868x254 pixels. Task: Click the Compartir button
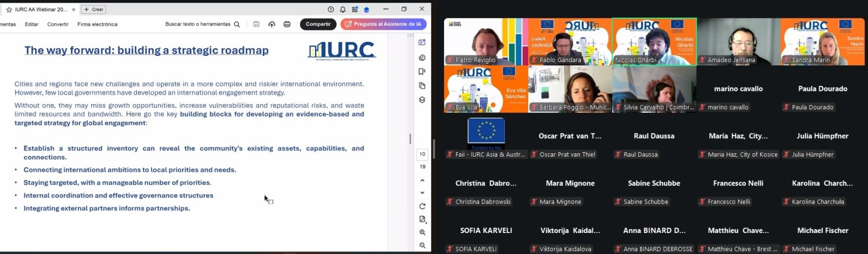(x=318, y=24)
